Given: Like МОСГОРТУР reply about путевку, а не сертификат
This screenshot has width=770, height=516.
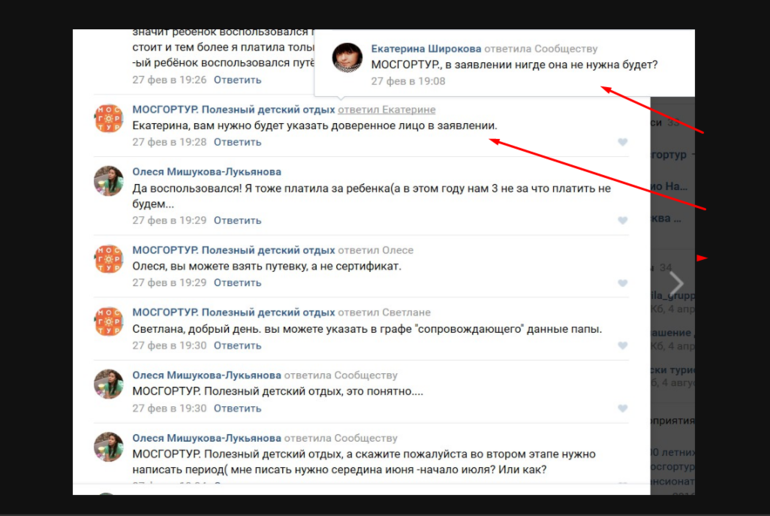Looking at the screenshot, I should [623, 283].
